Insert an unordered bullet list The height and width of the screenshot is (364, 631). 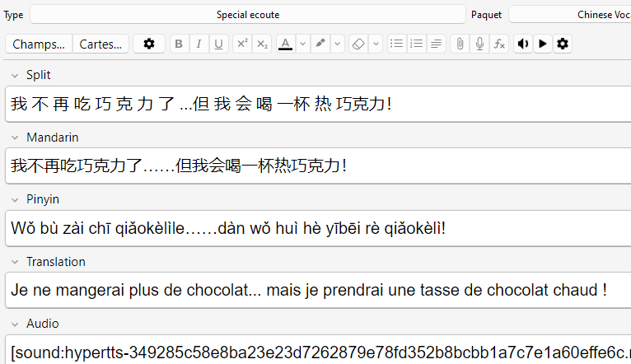396,44
